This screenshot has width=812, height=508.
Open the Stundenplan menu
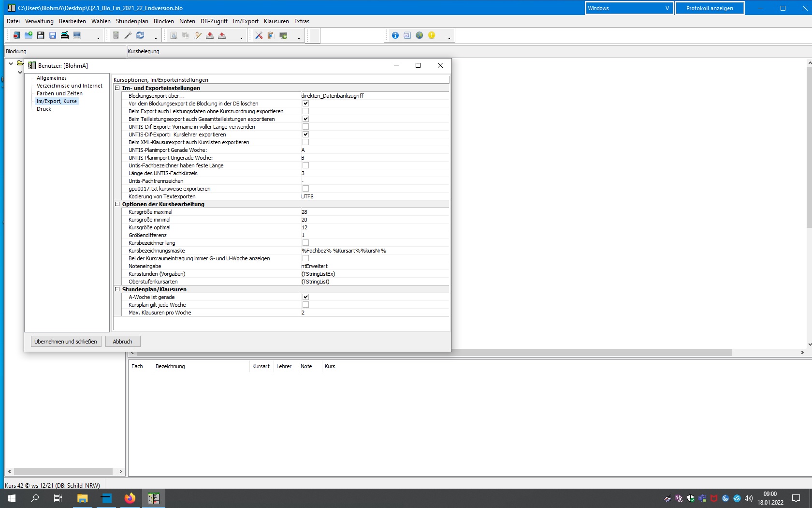coord(132,21)
